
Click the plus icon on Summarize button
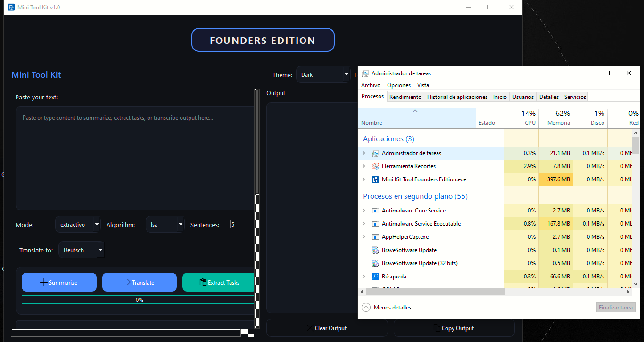(44, 282)
